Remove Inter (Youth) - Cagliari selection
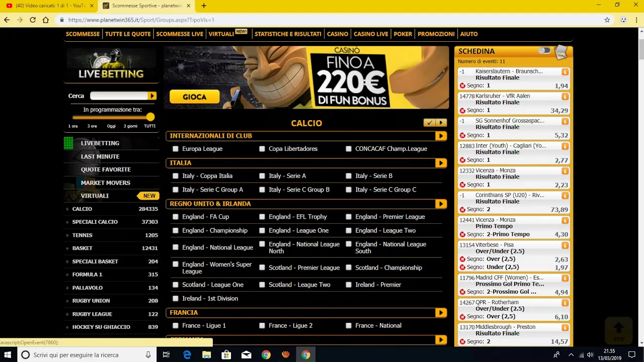Image resolution: width=644 pixels, height=362 pixels. click(x=462, y=160)
